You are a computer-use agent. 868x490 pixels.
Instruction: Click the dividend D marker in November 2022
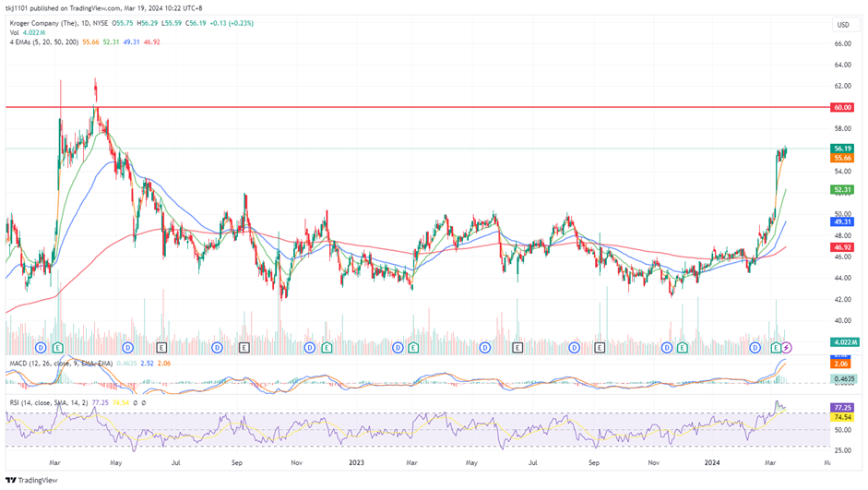309,348
